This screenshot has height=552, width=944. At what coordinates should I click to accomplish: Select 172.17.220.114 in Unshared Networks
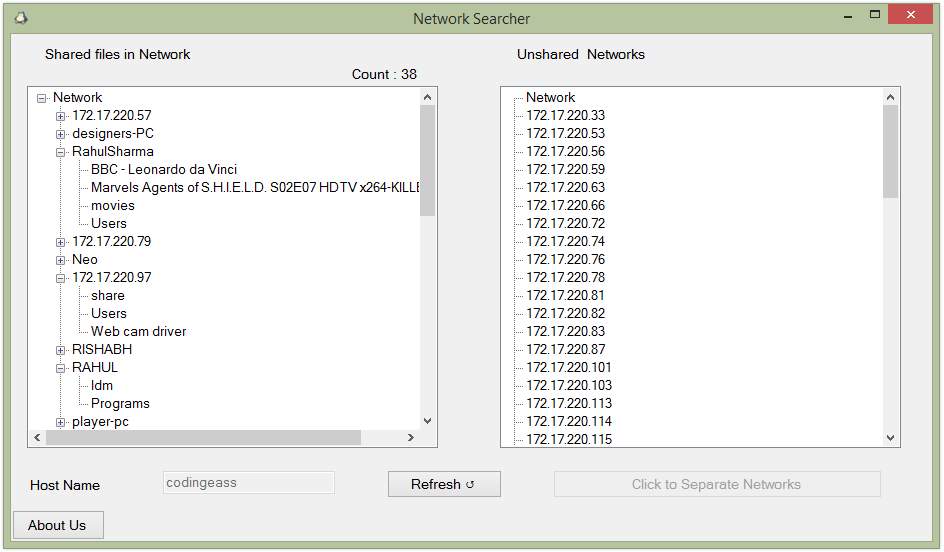569,422
